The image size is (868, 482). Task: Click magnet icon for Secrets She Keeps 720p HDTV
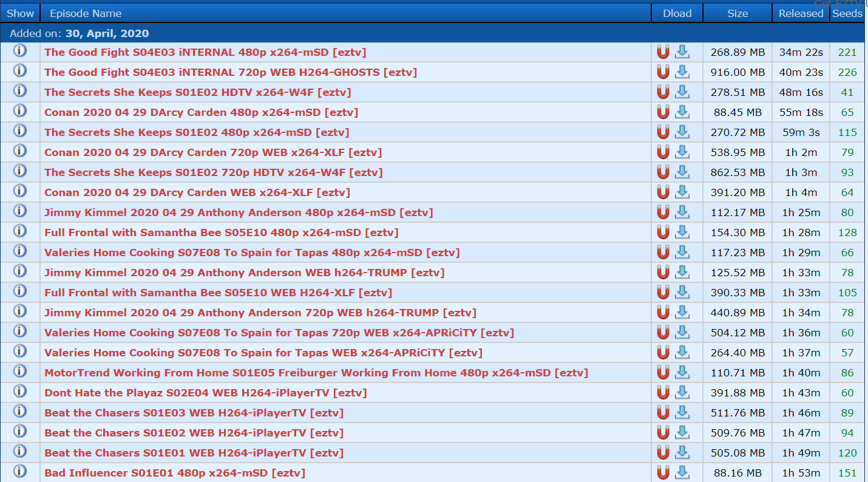click(663, 172)
